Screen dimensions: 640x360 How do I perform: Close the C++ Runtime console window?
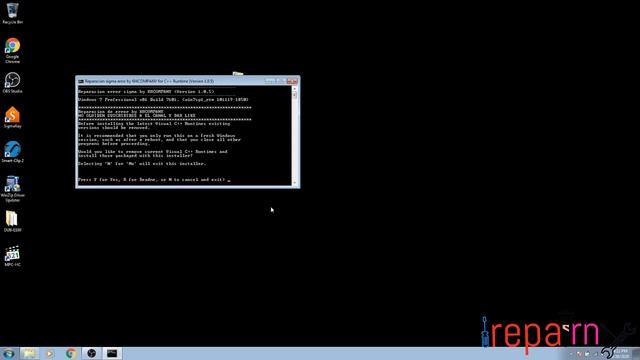(x=292, y=81)
